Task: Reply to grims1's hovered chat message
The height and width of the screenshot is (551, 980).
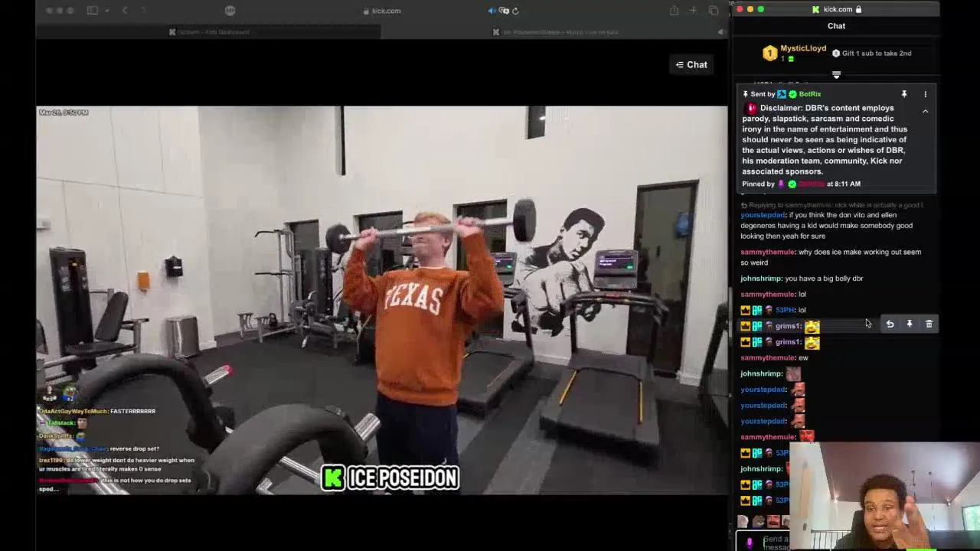Action: click(x=890, y=324)
